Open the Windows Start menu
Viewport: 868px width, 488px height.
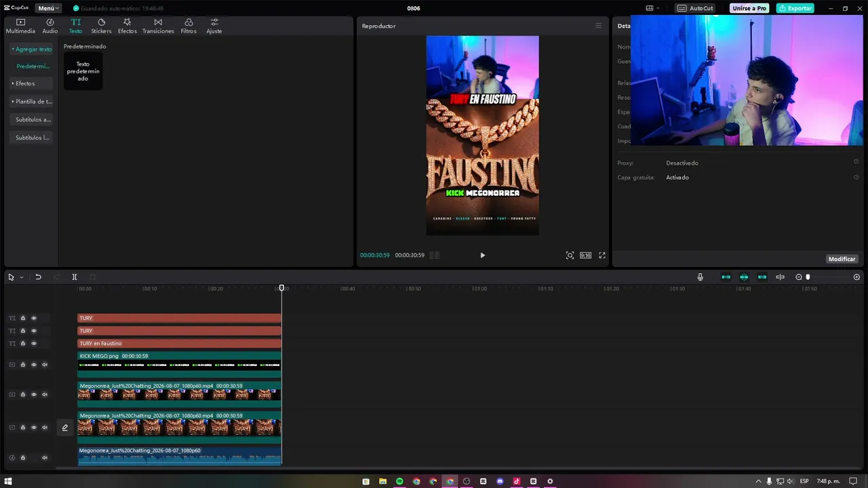tap(8, 481)
